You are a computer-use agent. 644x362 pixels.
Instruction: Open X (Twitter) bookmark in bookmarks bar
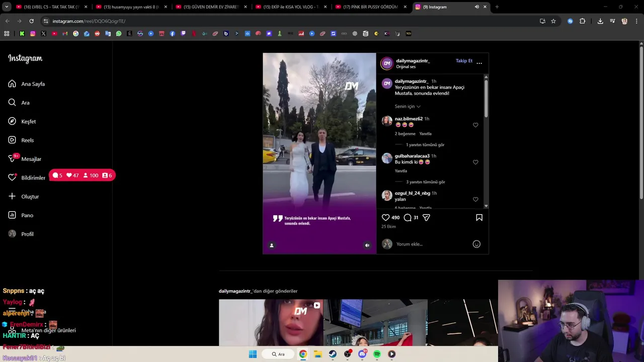tap(43, 34)
